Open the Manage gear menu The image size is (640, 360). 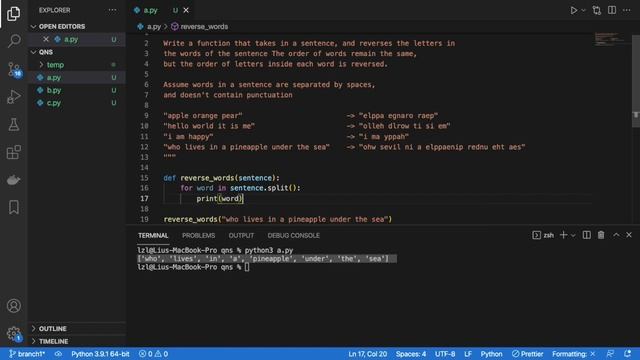point(13,333)
